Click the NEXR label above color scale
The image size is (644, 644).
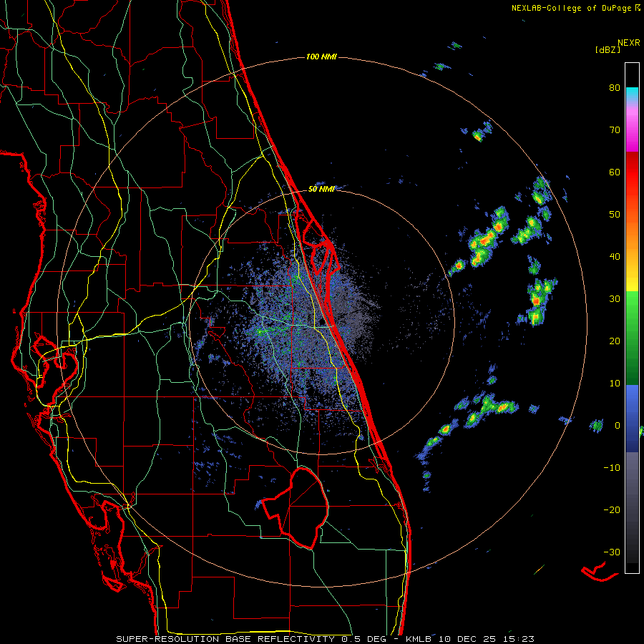tap(628, 42)
